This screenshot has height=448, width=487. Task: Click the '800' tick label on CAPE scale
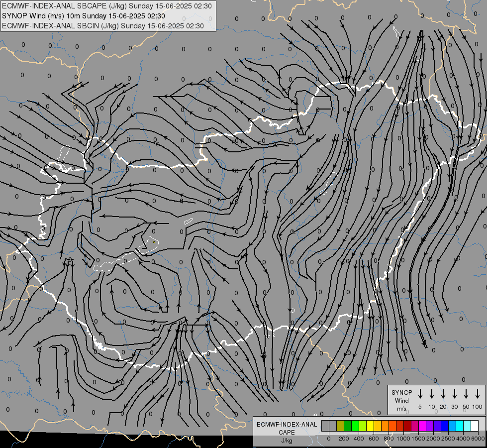(389, 439)
